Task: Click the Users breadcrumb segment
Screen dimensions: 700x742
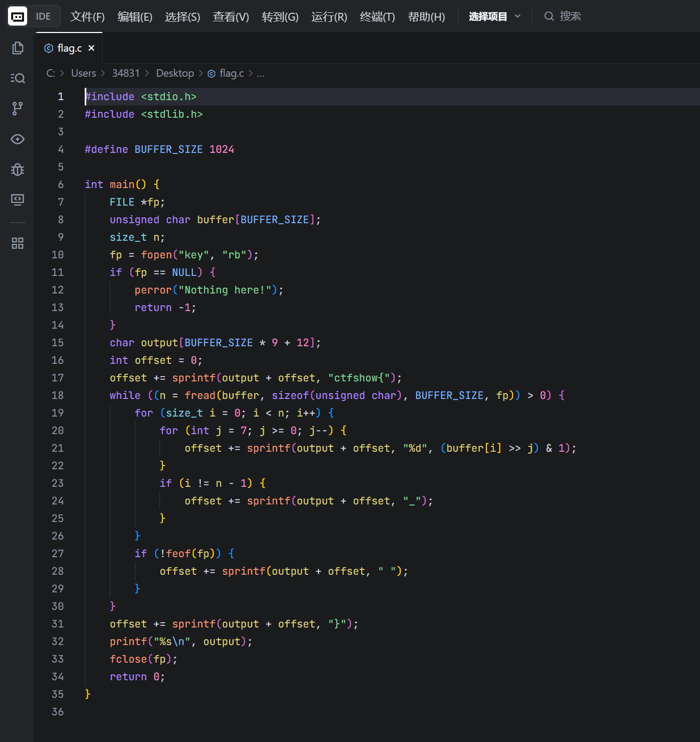Action: click(x=84, y=73)
